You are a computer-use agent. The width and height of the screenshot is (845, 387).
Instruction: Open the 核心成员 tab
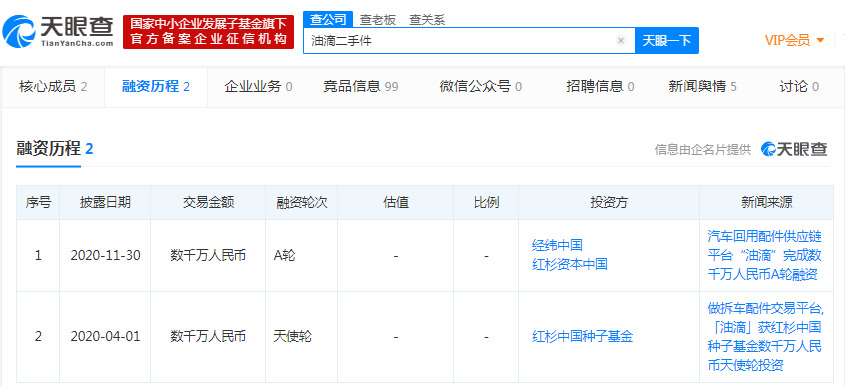tap(53, 86)
